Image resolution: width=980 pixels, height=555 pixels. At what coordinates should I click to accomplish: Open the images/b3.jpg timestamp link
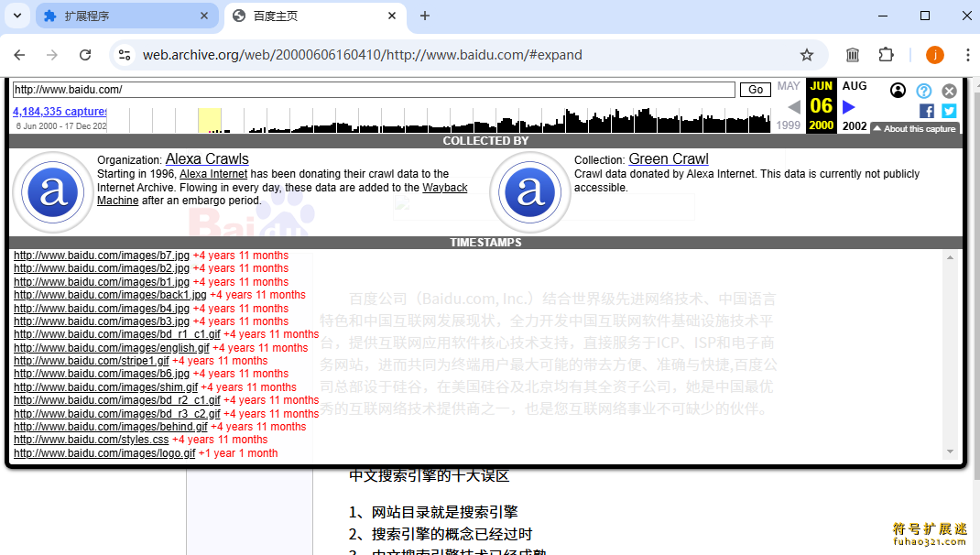102,321
